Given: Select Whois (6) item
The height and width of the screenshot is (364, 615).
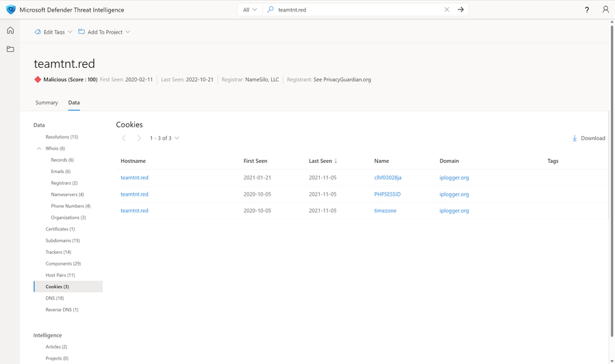Looking at the screenshot, I should [x=55, y=148].
